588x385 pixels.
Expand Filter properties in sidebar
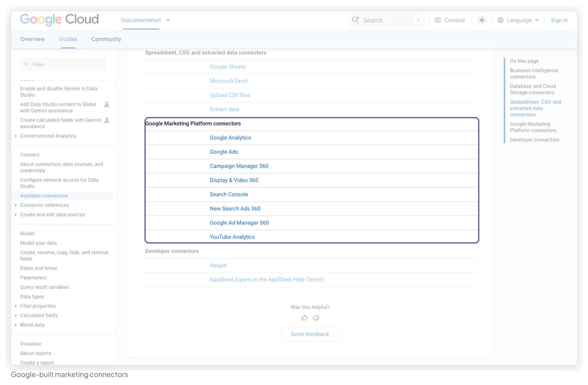point(16,306)
